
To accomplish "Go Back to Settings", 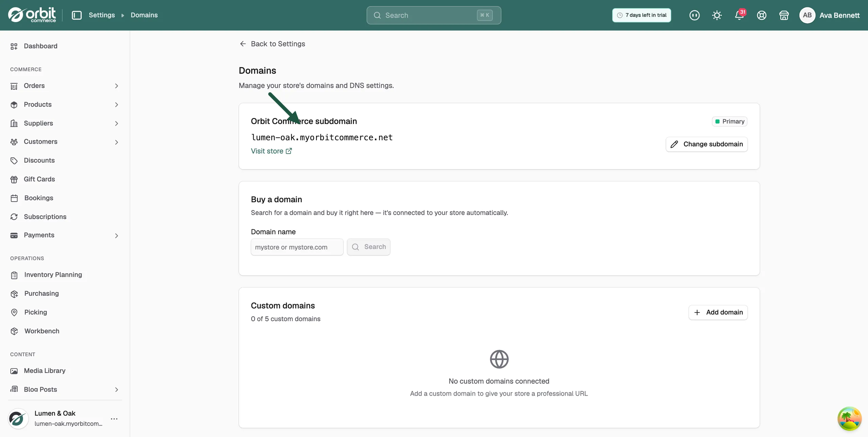I will 272,44.
